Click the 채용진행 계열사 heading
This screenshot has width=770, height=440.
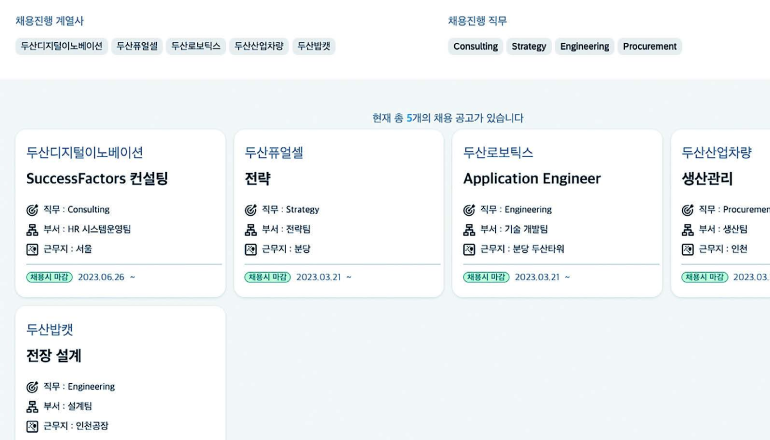click(x=50, y=21)
